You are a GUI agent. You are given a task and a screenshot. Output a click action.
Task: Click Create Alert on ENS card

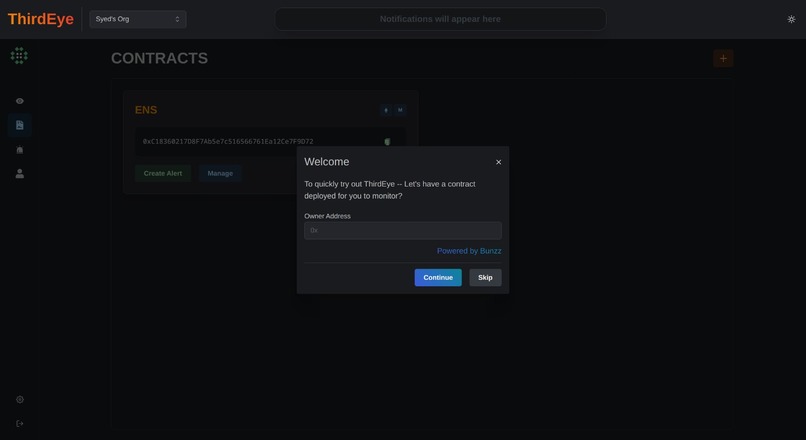[163, 173]
